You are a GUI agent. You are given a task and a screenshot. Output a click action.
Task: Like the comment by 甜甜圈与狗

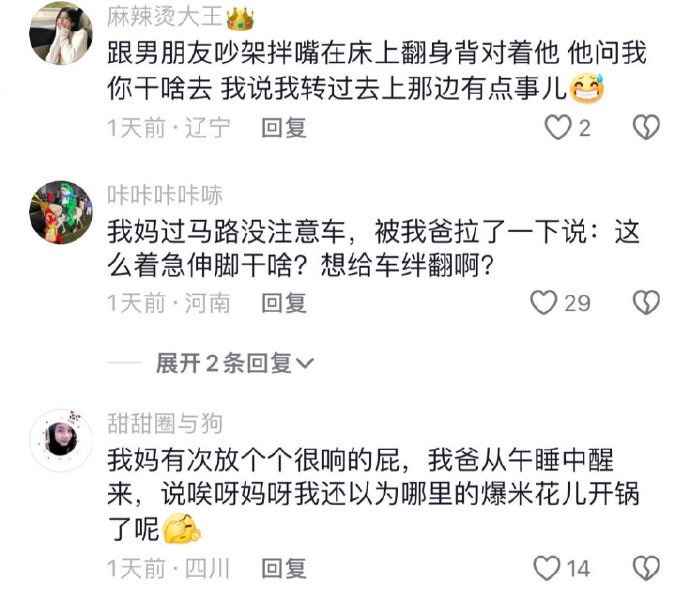(x=547, y=568)
